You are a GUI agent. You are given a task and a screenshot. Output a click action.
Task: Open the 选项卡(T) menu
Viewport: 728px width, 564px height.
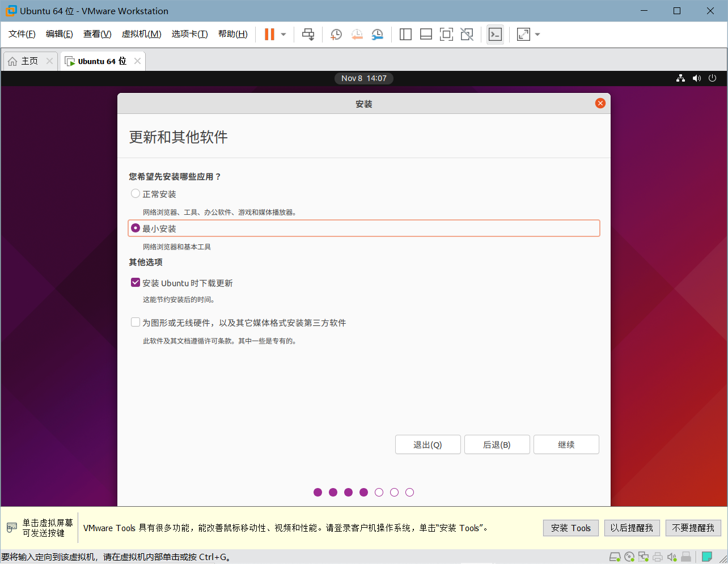190,34
